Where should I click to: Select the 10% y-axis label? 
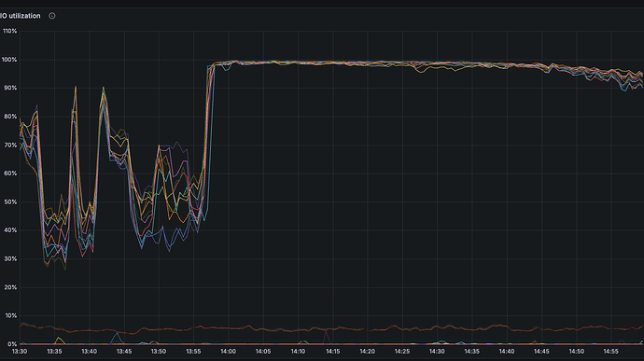click(x=10, y=316)
